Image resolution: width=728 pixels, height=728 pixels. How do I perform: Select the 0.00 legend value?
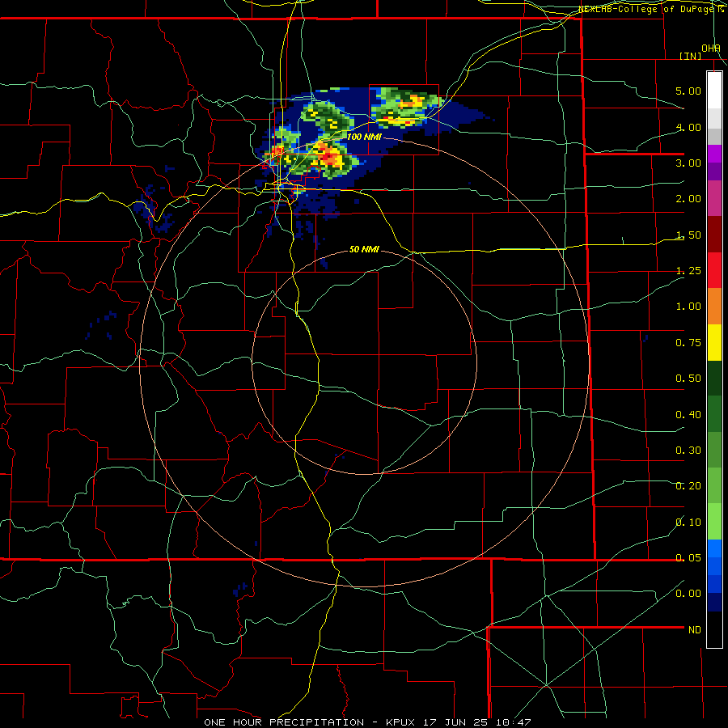(x=688, y=594)
